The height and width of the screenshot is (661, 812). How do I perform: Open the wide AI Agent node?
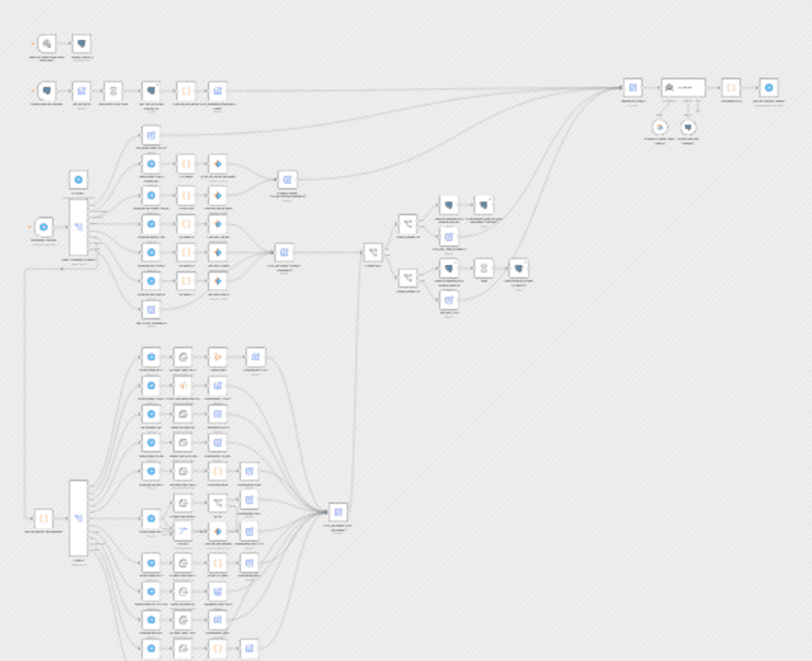click(683, 88)
